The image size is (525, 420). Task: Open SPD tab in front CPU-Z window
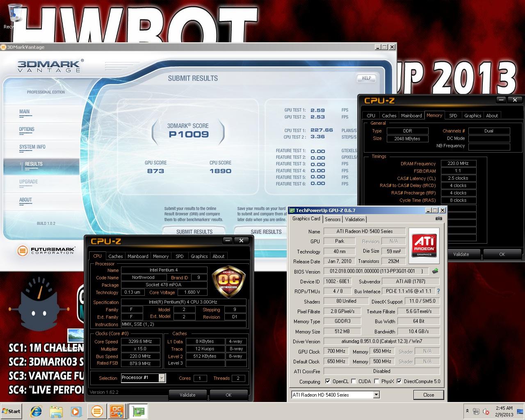[180, 256]
